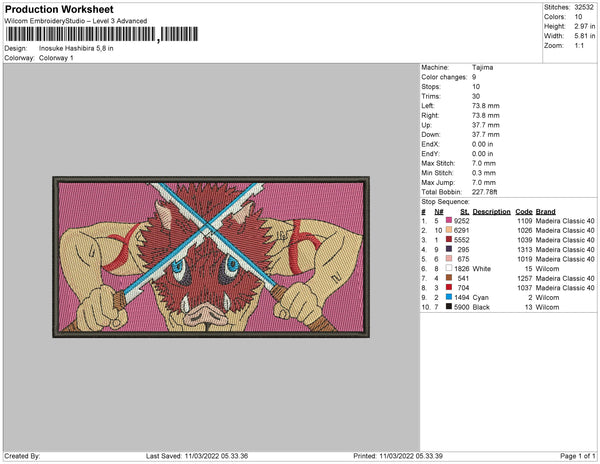Click the black thread swatch for 5900
The width and height of the screenshot is (600, 464).
click(x=449, y=306)
